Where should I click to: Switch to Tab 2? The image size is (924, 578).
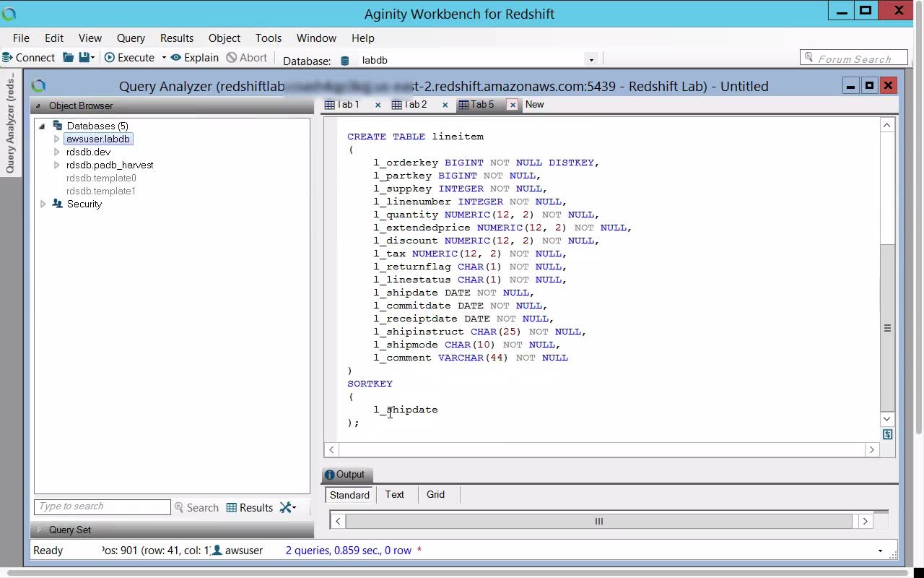[x=410, y=105]
